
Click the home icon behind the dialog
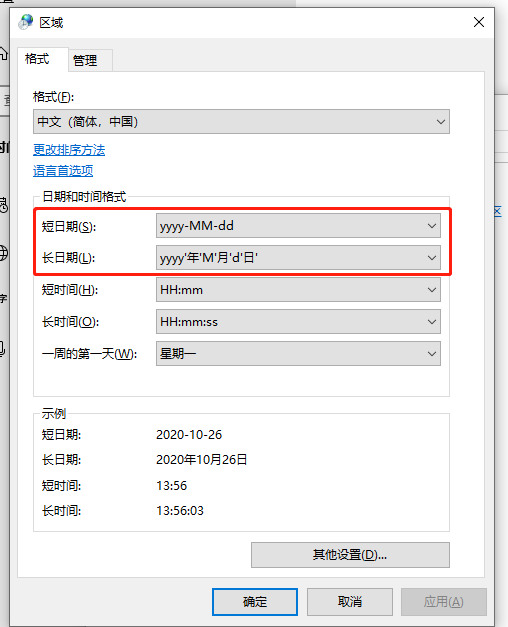point(3,52)
